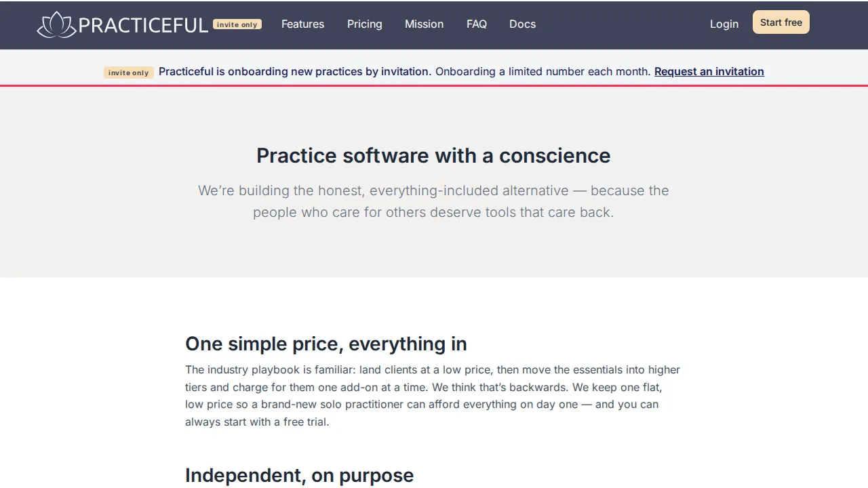Click the Login link
The image size is (868, 488).
724,24
